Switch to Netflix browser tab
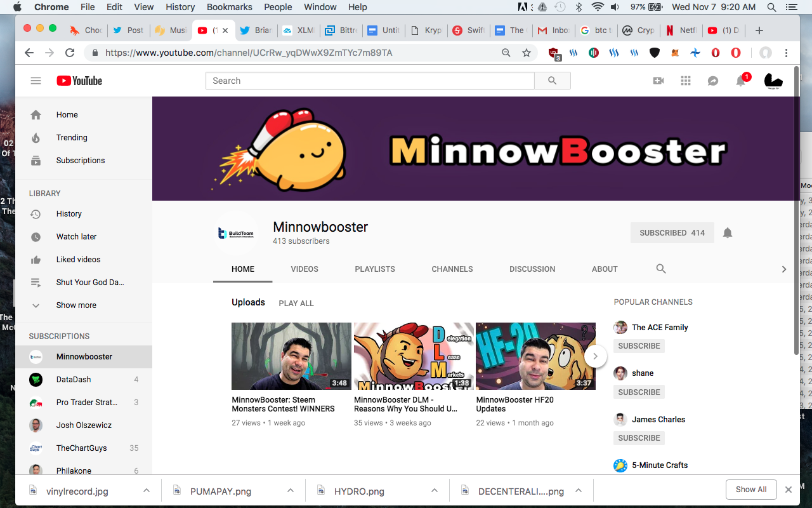The height and width of the screenshot is (508, 812). [x=680, y=30]
